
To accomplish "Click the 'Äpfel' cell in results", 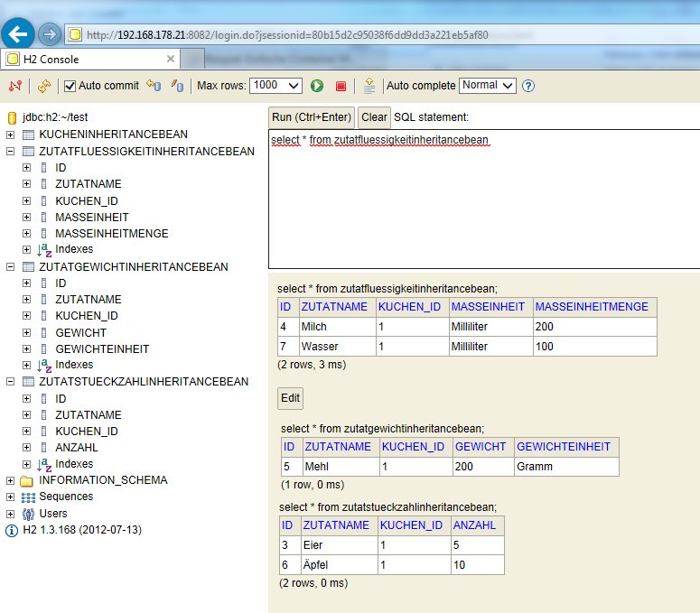I will (x=340, y=565).
